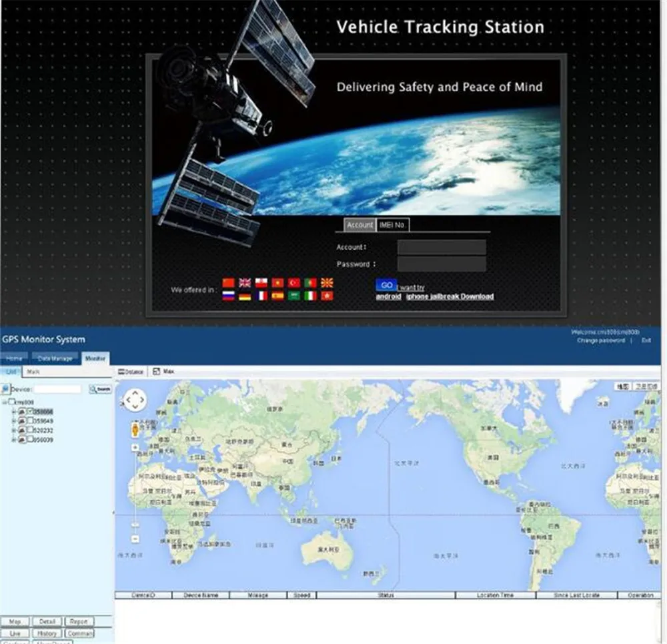Click the map zoom in button
The width and height of the screenshot is (667, 644).
pyautogui.click(x=135, y=447)
